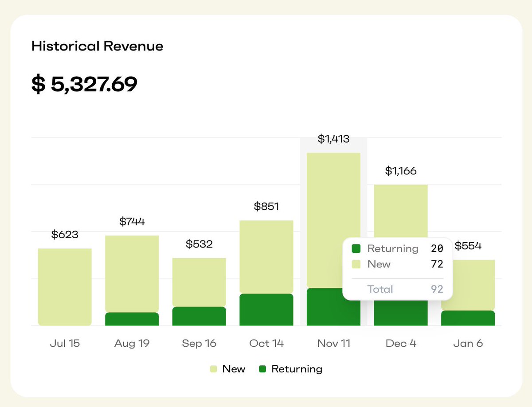Screen dimensions: 532x407
Task: Open details for the Nov 11 highlighted column
Action: click(333, 177)
